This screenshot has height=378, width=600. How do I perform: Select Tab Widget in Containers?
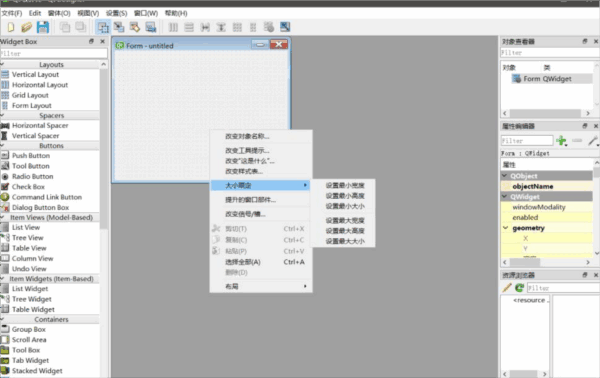(30, 360)
